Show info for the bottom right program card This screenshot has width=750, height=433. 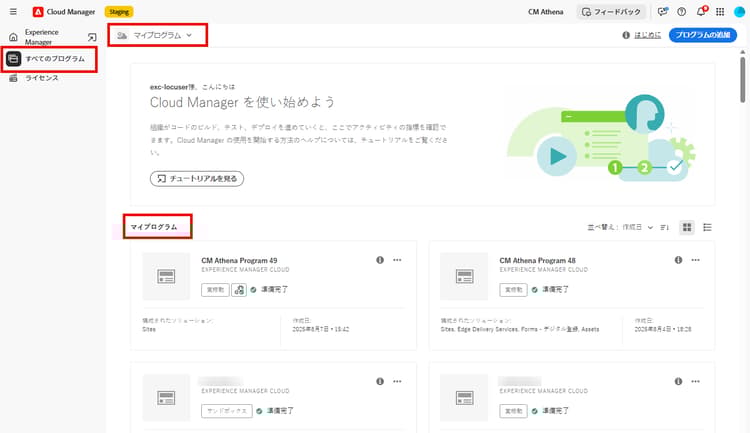click(678, 381)
